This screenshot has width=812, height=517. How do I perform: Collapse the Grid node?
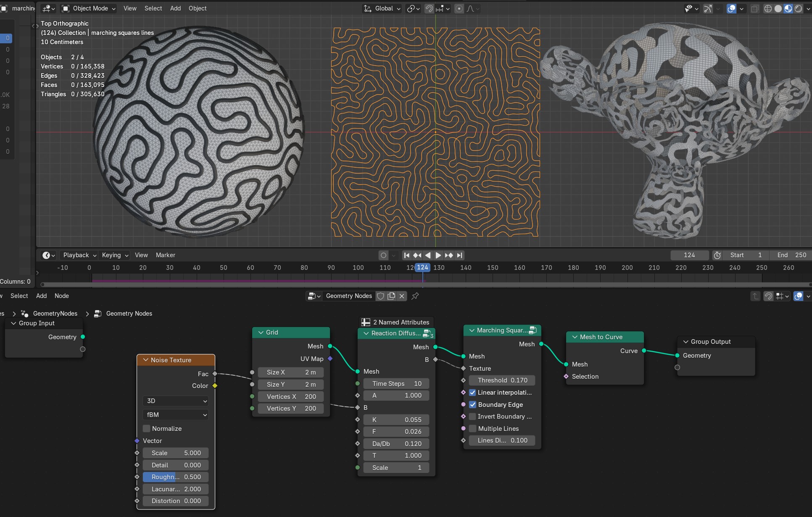[261, 332]
